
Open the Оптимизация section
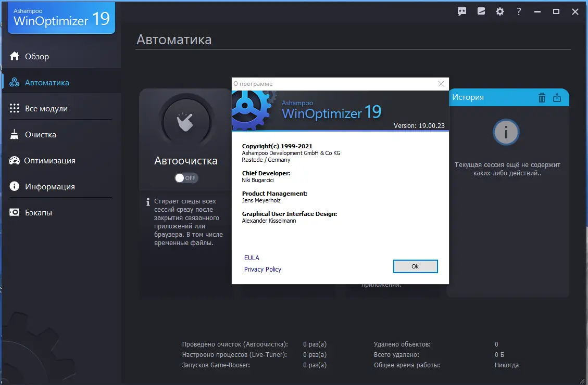click(x=14, y=160)
